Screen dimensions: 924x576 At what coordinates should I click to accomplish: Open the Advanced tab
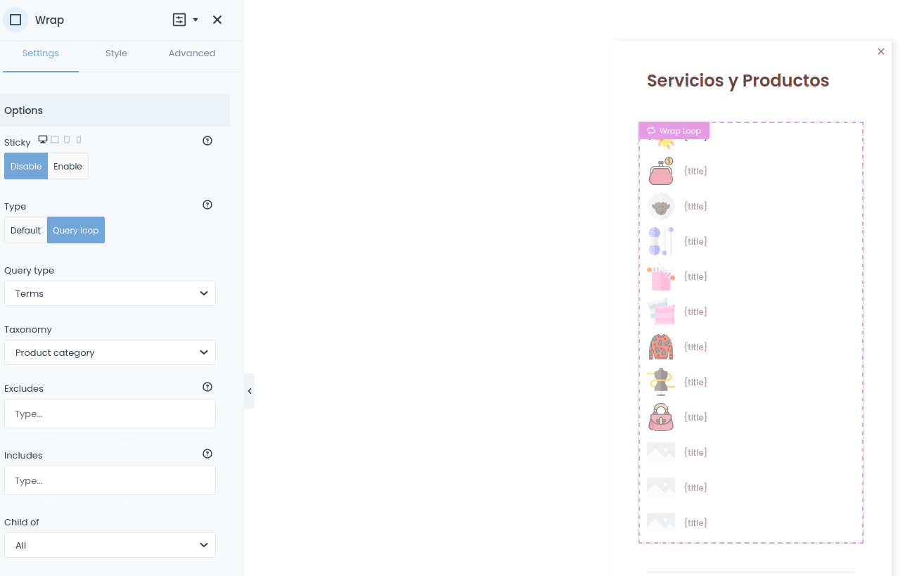(192, 53)
